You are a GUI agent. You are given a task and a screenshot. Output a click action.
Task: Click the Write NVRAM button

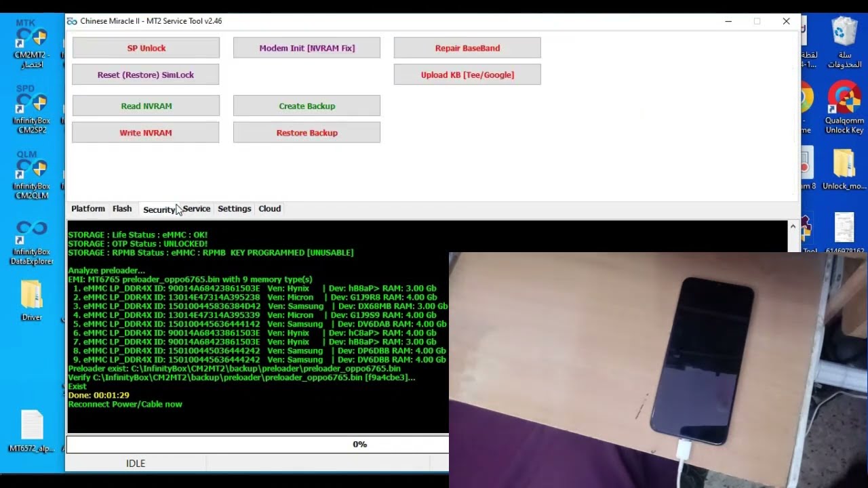click(x=146, y=133)
